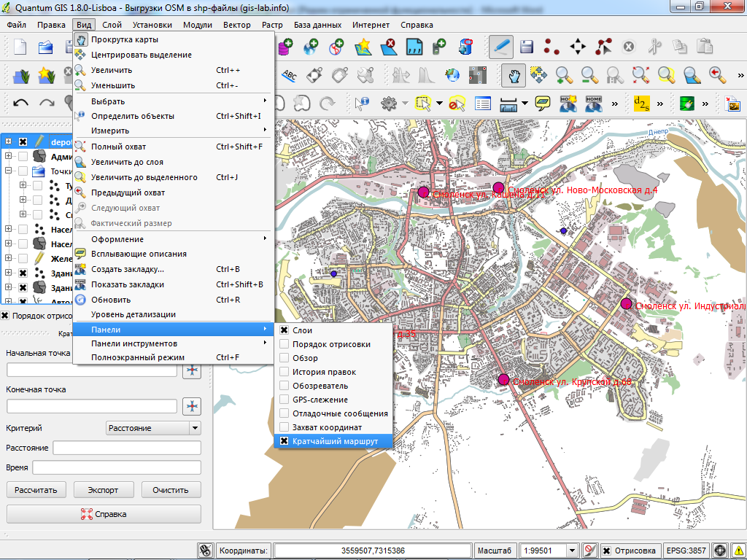
Task: Click the Очистить button
Action: pos(171,490)
